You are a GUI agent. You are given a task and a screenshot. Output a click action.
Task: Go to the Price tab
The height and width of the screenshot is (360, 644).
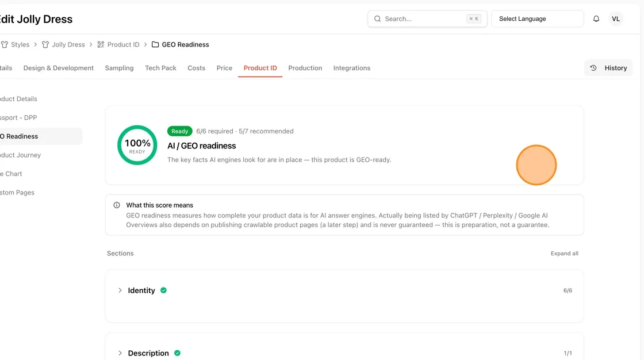[224, 68]
